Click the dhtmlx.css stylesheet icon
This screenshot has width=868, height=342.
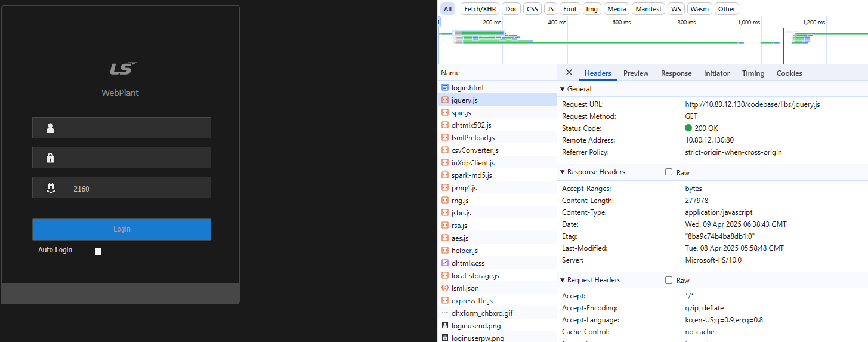[444, 263]
